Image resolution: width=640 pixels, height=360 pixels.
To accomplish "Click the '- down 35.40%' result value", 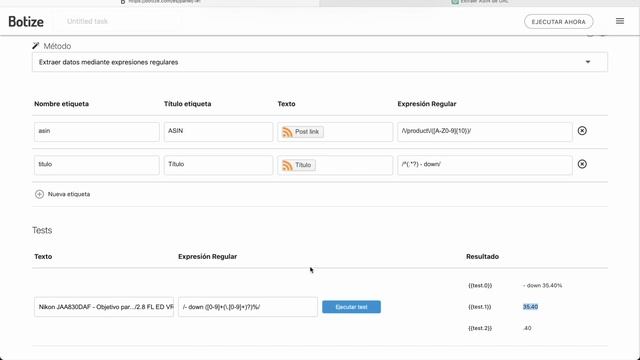I will click(542, 285).
